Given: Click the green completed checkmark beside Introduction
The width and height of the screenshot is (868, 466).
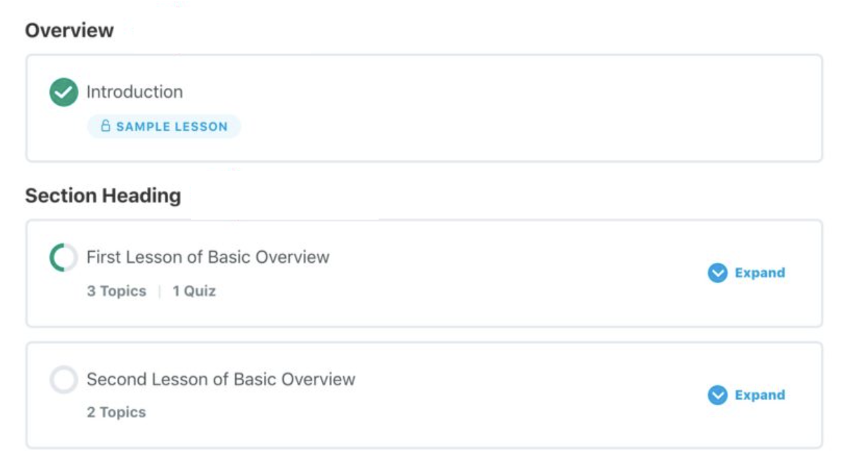Looking at the screenshot, I should [x=63, y=92].
